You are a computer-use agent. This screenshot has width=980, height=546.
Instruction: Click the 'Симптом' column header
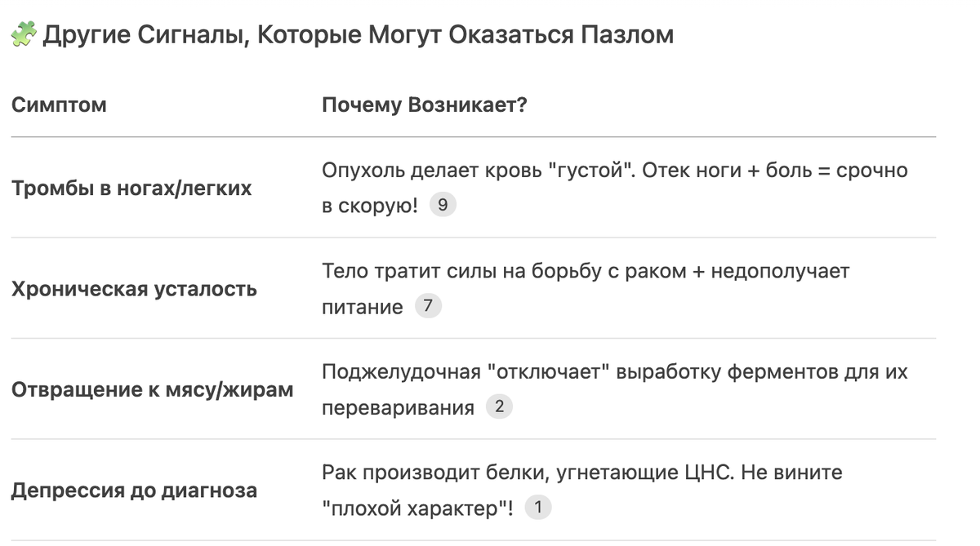[x=59, y=106]
